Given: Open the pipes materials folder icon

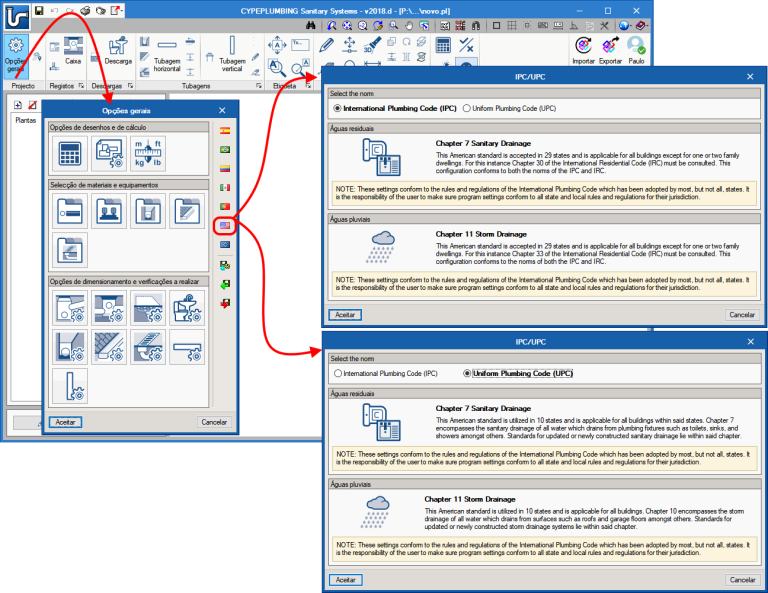Looking at the screenshot, I should point(70,211).
